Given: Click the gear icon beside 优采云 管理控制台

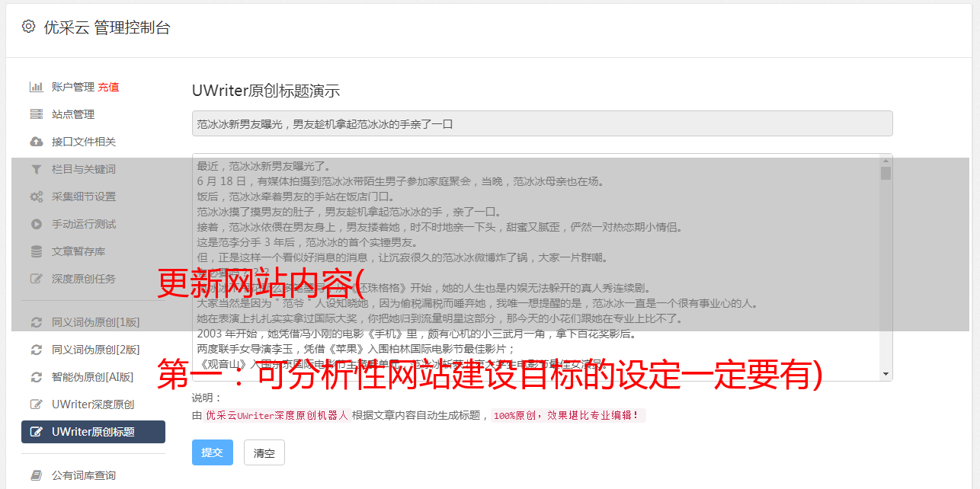Looking at the screenshot, I should point(28,27).
